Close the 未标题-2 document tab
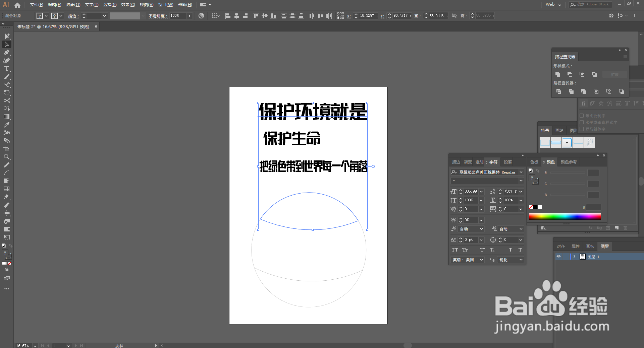The image size is (644, 348). [96, 26]
